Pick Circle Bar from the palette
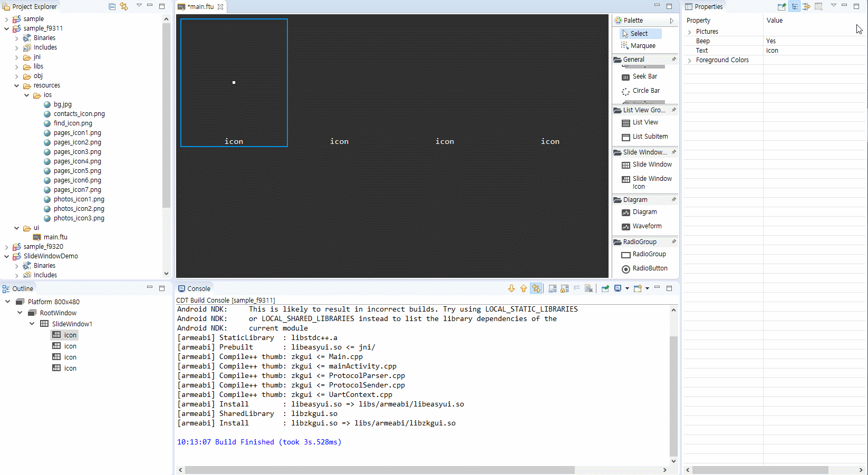The image size is (868, 475). coord(641,91)
